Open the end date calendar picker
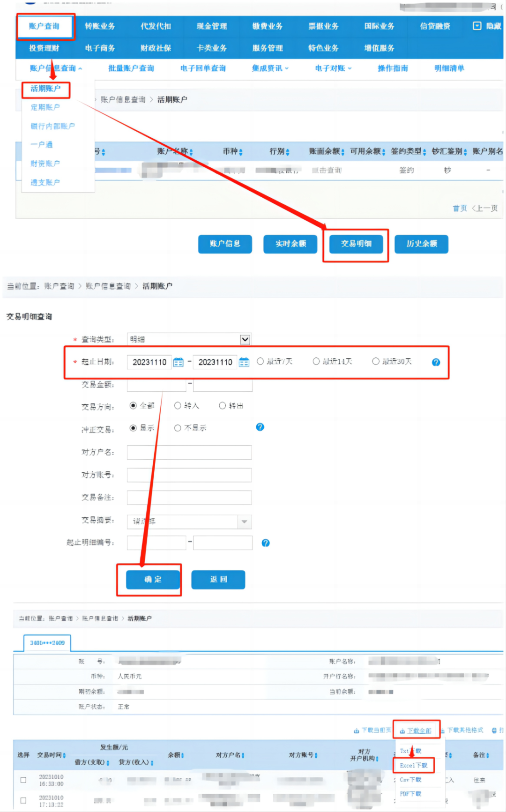This screenshot has width=506, height=812. [x=244, y=362]
